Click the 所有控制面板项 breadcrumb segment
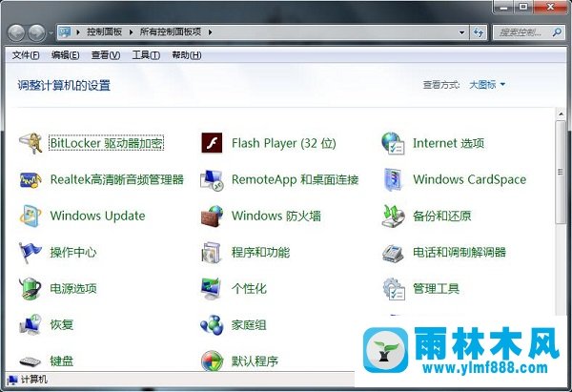 click(x=171, y=32)
